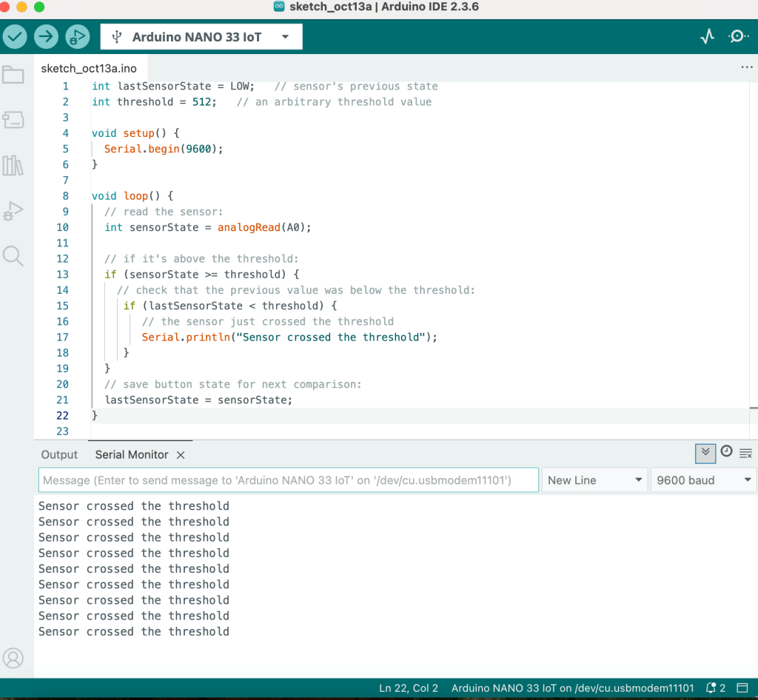The image size is (758, 700).
Task: Click the Upload arrow button
Action: coord(46,36)
